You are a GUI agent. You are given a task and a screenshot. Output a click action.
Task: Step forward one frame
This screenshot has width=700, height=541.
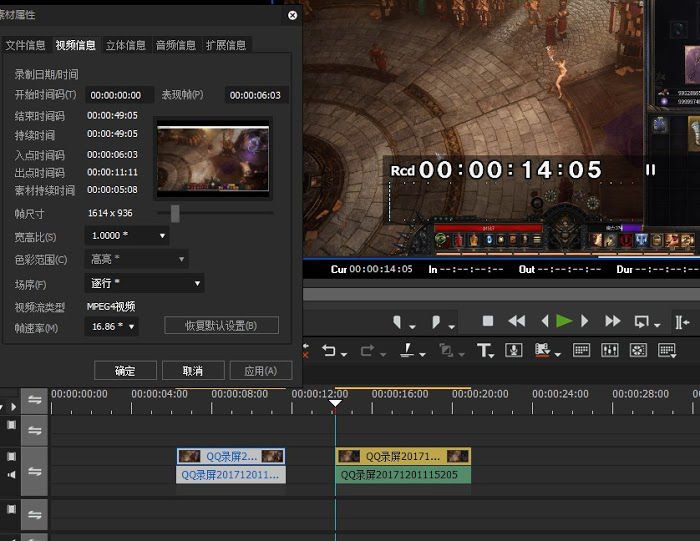[x=584, y=321]
